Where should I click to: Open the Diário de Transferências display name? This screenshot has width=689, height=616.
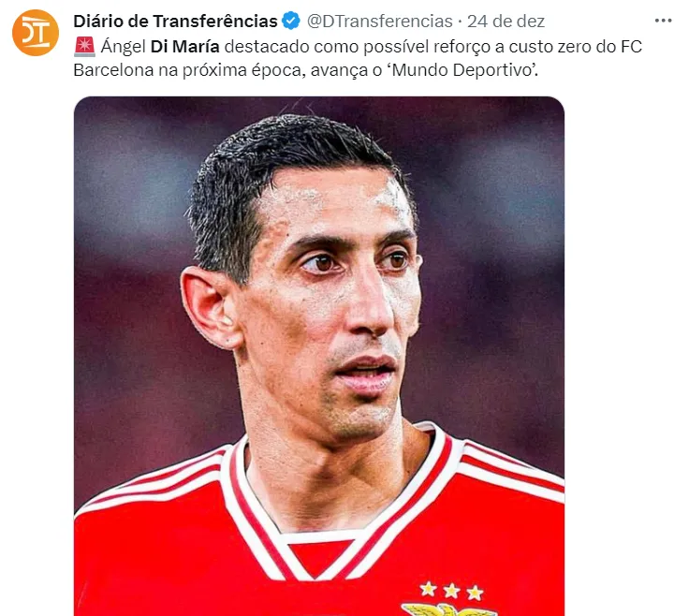point(175,22)
